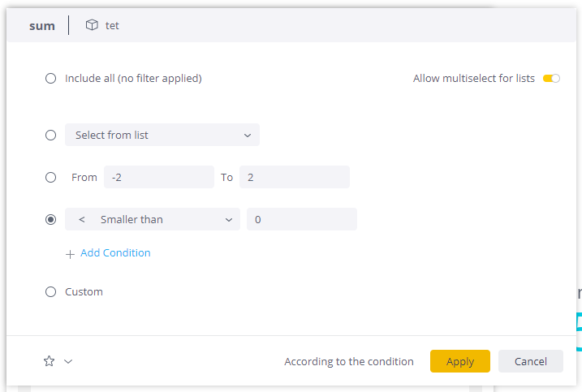This screenshot has height=392, width=582.
Task: Click the plus icon before Add Condition
Action: point(70,253)
